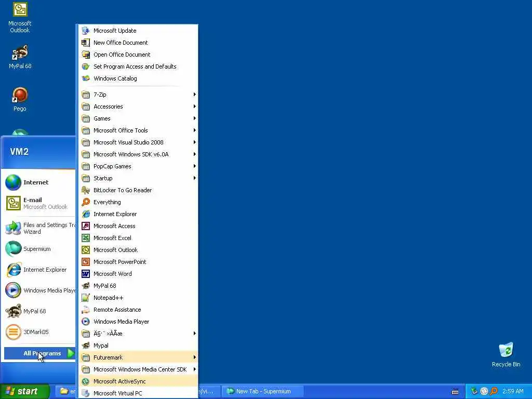The width and height of the screenshot is (532, 399).
Task: Launch Windows Catalog
Action: (x=138, y=78)
